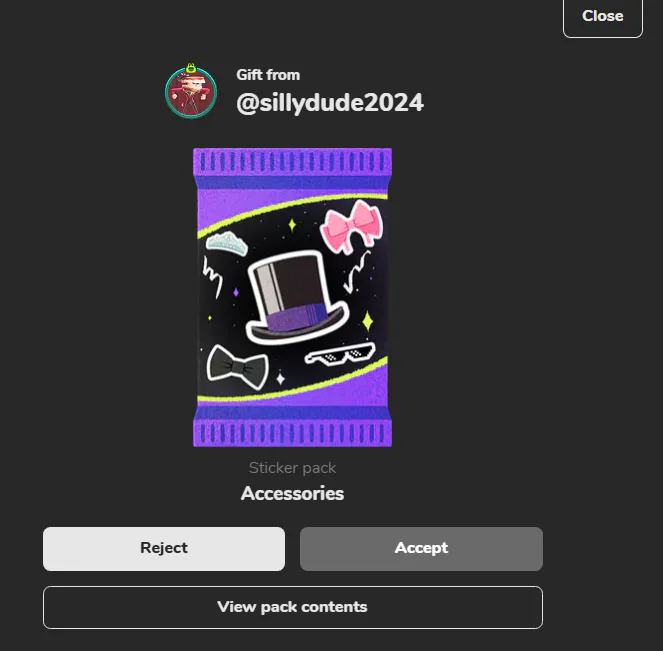Click the "Sticker pack" caption
Screen dimensions: 663x651
coord(292,468)
